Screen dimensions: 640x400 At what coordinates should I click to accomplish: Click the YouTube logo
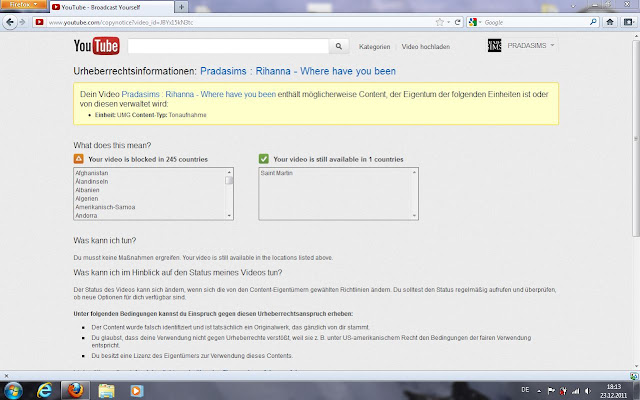[97, 46]
